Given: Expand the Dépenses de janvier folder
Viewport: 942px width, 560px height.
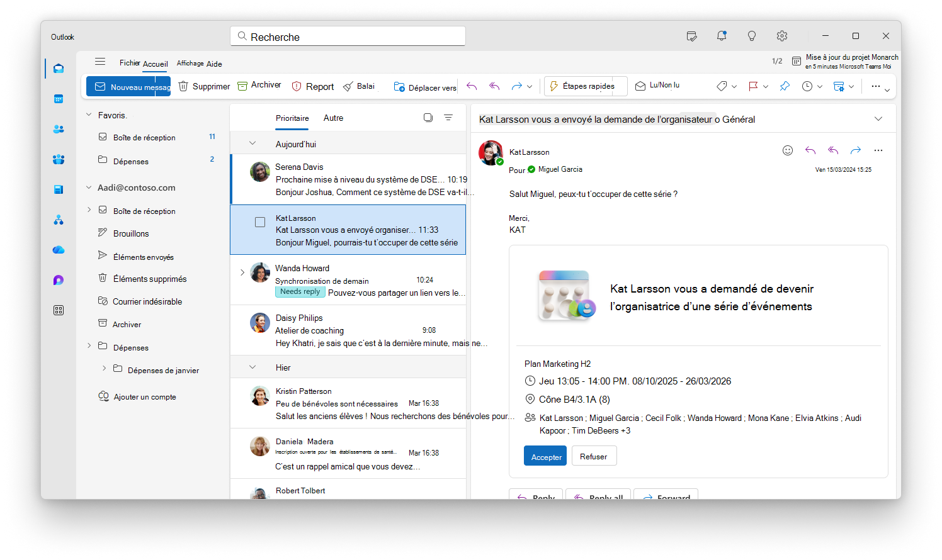Looking at the screenshot, I should [x=104, y=368].
